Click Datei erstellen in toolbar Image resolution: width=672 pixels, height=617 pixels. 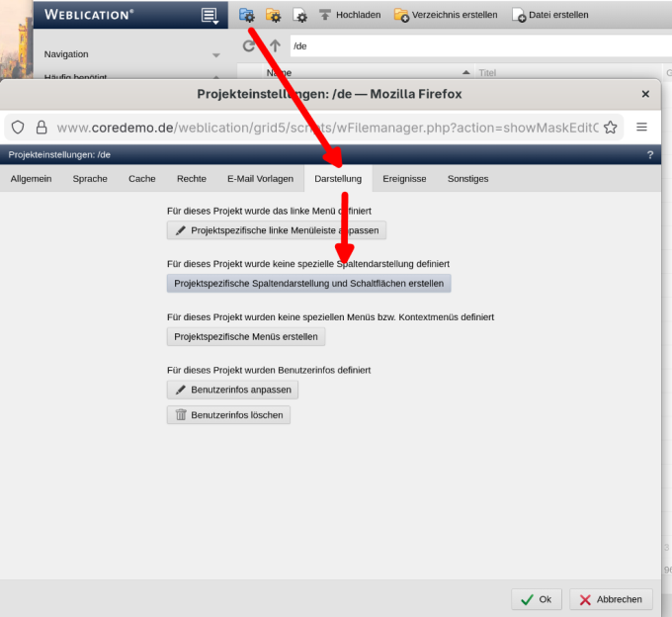point(550,15)
